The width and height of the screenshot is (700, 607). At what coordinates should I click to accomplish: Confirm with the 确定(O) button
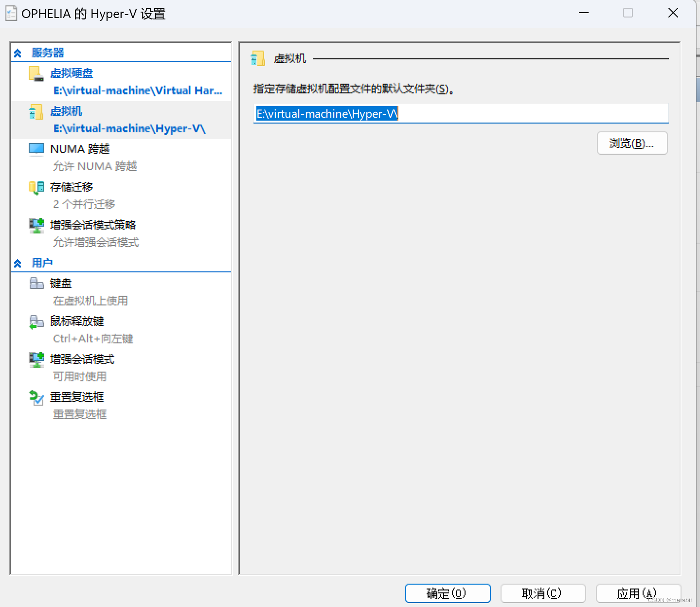point(448,593)
